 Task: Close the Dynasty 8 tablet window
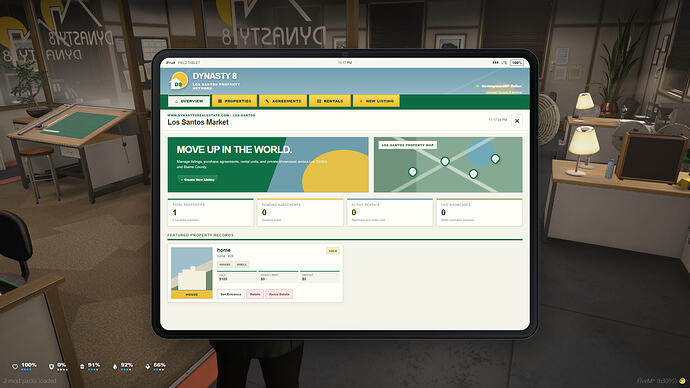click(517, 121)
